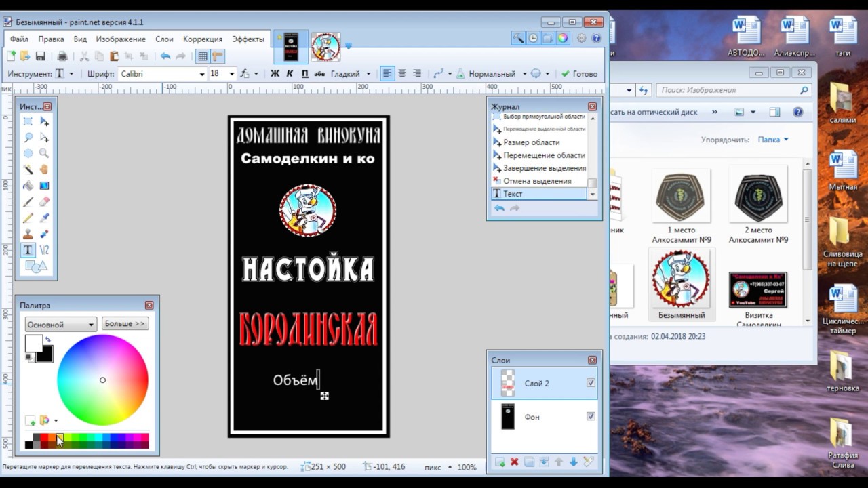Open layer properties
Image resolution: width=868 pixels, height=488 pixels.
tap(588, 462)
